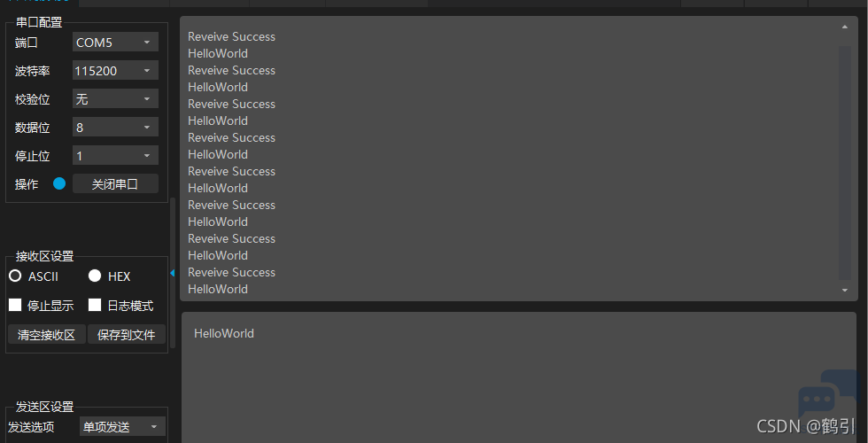Click the blue panel collapse arrow
This screenshot has height=443, width=868.
[173, 273]
